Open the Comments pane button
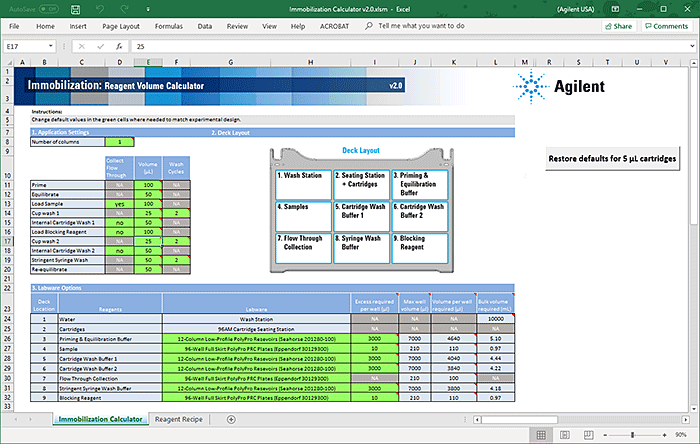Screen dimensions: 700x444 point(668,26)
